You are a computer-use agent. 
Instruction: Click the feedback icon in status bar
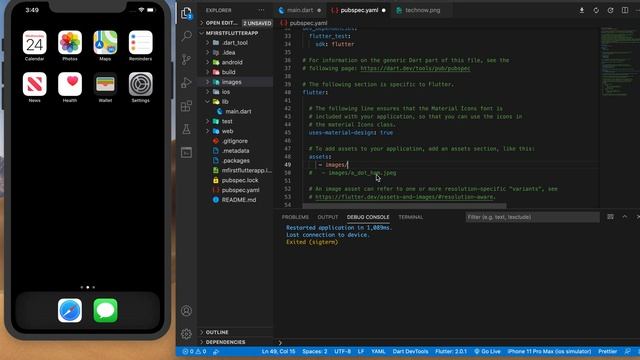pyautogui.click(x=627, y=351)
